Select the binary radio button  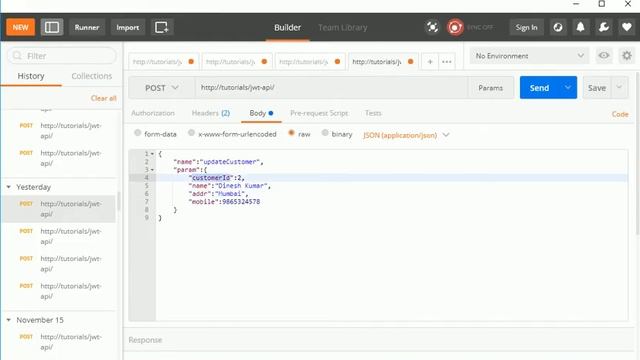pos(325,133)
